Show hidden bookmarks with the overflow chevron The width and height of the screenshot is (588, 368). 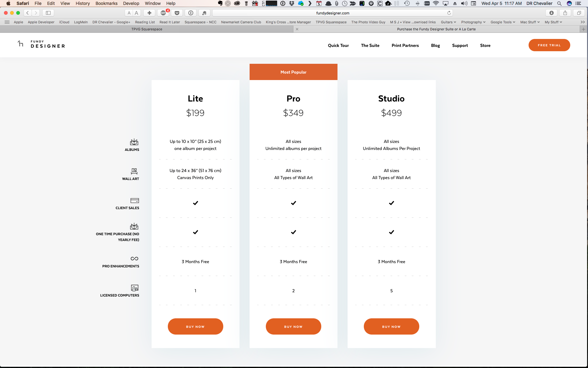pos(582,22)
